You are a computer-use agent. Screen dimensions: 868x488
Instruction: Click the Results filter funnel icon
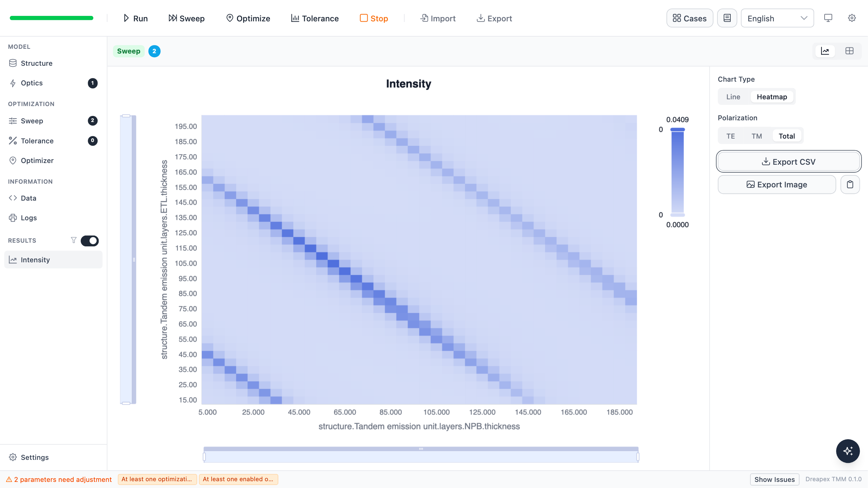pos(74,240)
